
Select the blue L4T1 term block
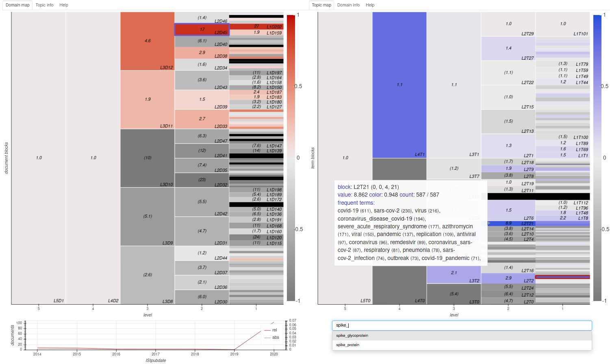point(399,85)
